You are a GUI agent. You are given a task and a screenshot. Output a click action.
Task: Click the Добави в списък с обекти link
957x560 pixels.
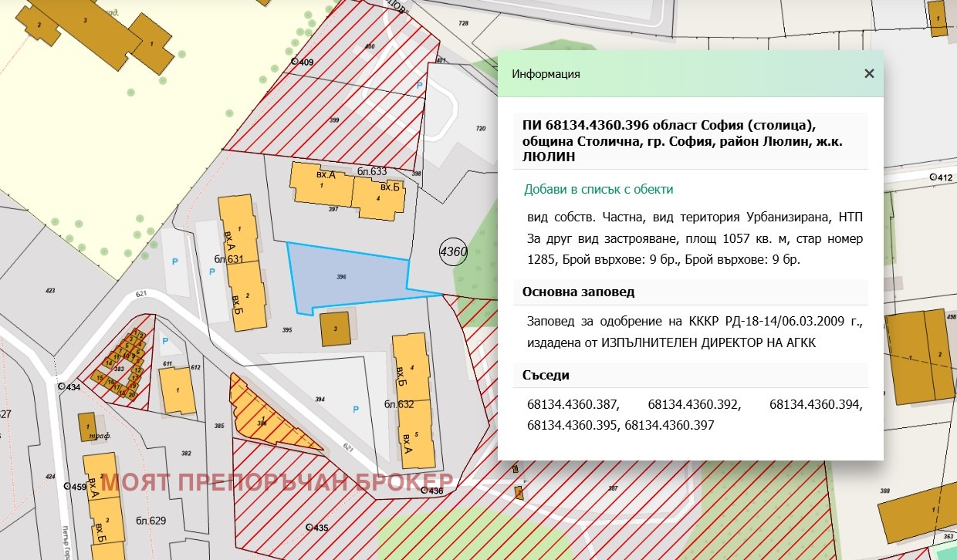pyautogui.click(x=598, y=188)
